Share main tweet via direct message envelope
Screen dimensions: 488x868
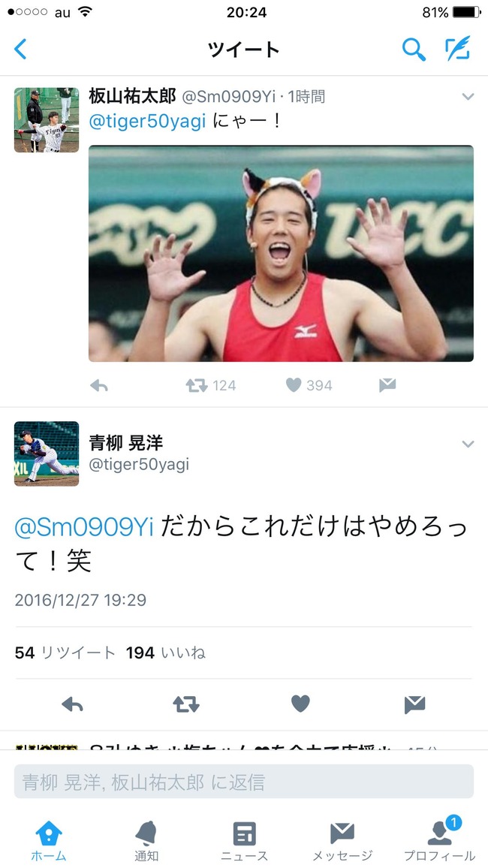coord(414,704)
